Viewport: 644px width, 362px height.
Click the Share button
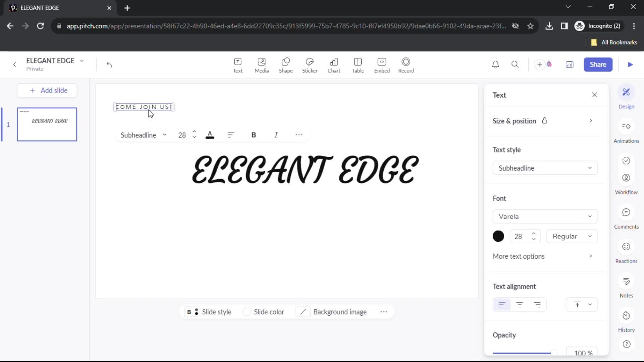point(598,64)
